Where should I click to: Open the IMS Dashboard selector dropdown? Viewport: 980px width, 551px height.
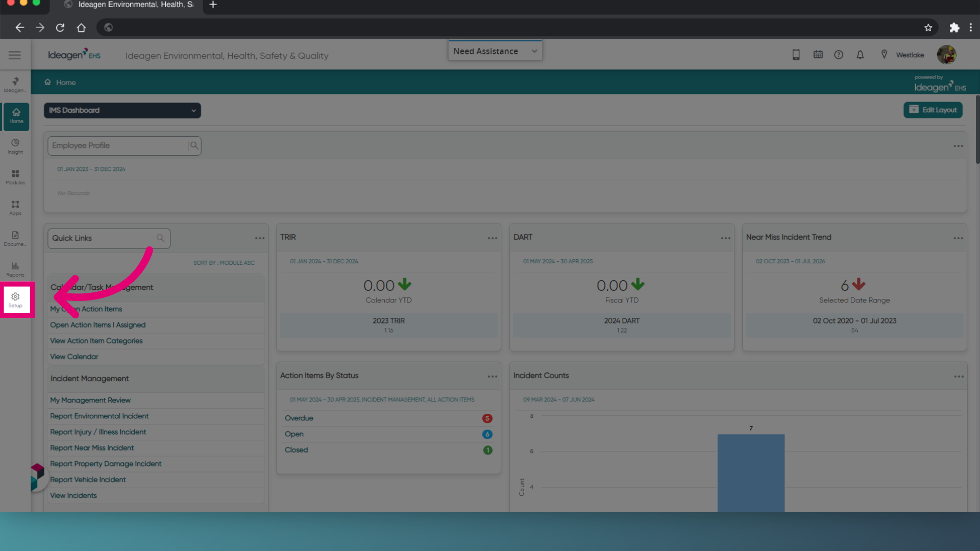(x=122, y=110)
